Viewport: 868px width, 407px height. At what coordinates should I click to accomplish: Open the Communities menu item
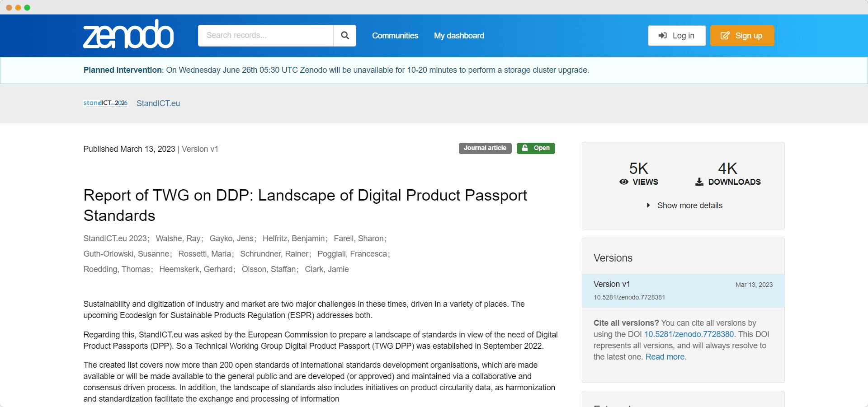click(395, 36)
